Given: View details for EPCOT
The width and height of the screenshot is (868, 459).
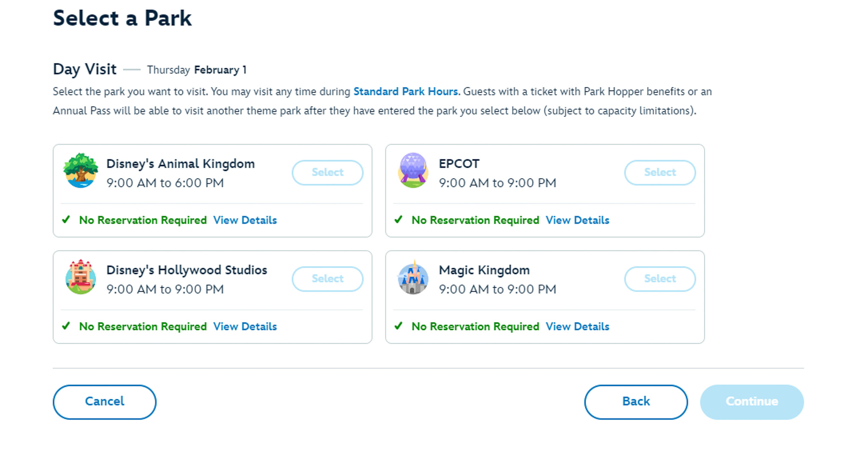Looking at the screenshot, I should click(577, 220).
